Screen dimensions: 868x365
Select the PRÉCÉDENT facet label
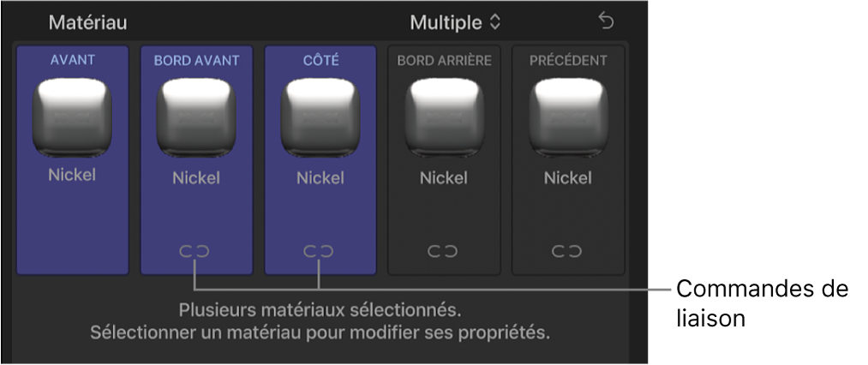(568, 61)
